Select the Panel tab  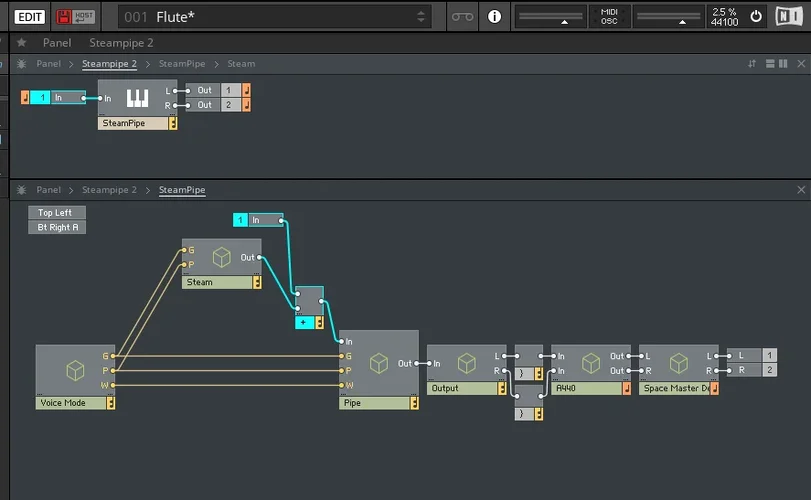coord(56,43)
